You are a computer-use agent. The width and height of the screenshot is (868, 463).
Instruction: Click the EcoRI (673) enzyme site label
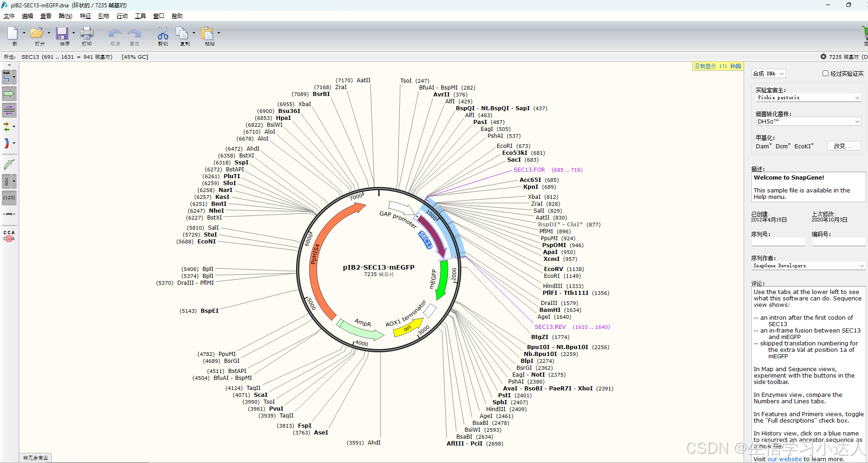point(513,146)
